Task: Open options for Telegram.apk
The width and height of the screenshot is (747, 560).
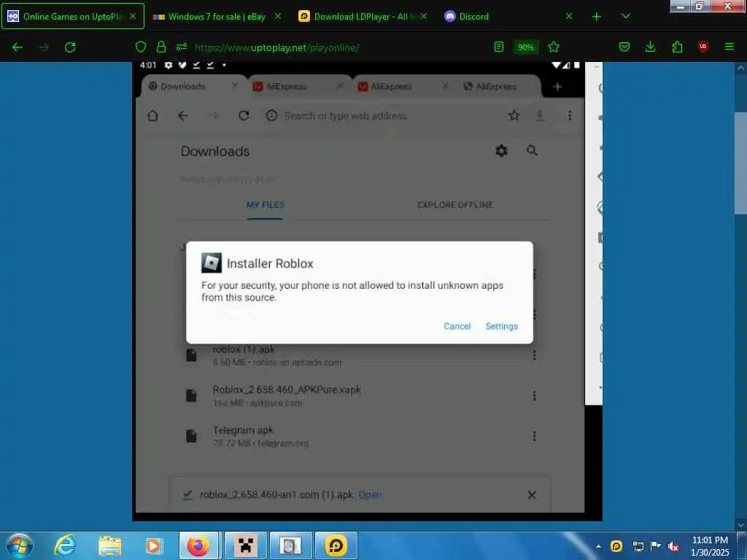Action: tap(534, 436)
